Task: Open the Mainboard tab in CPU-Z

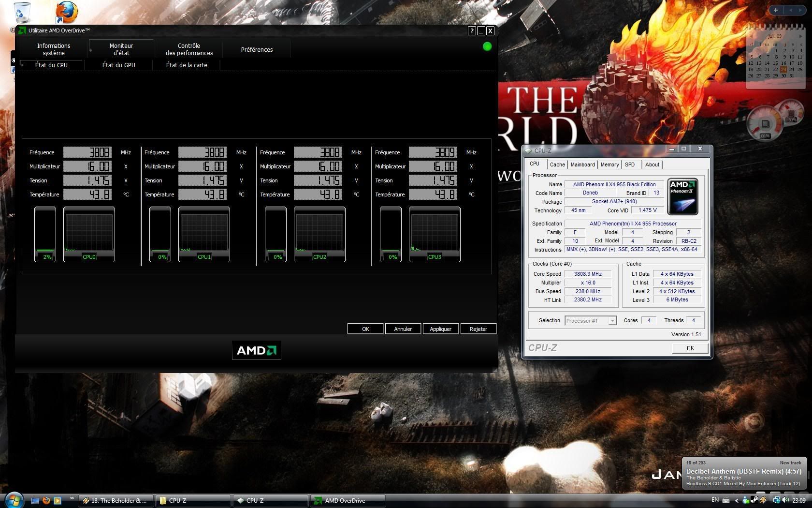Action: tap(582, 164)
